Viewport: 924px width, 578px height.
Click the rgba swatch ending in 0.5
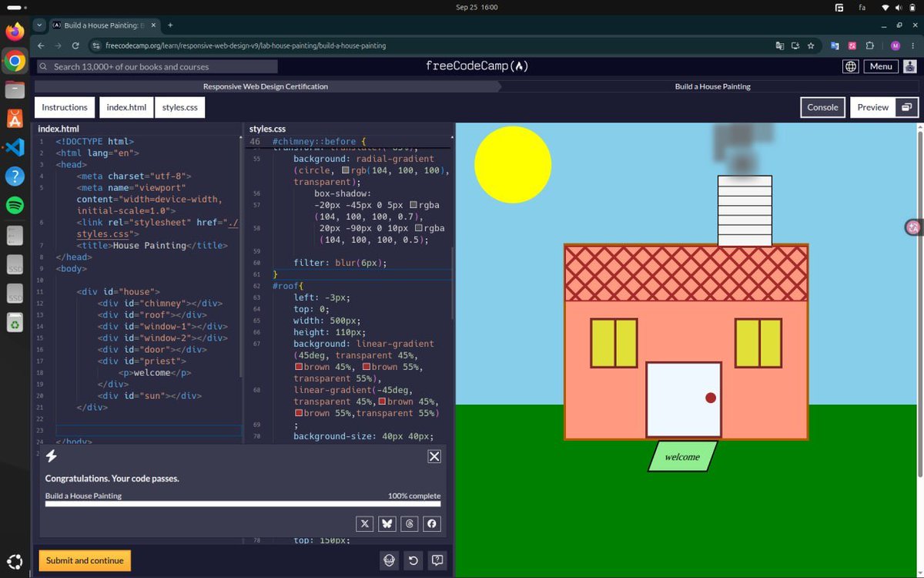coord(419,228)
